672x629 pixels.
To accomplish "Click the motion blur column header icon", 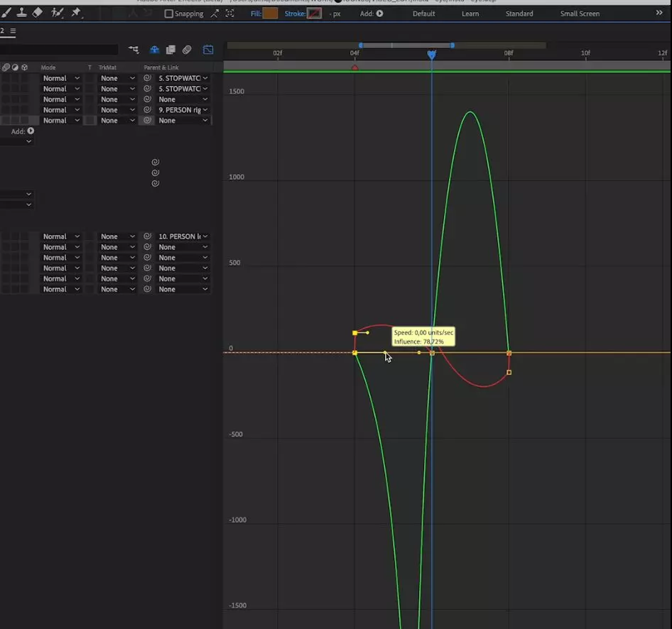I will tap(6, 67).
